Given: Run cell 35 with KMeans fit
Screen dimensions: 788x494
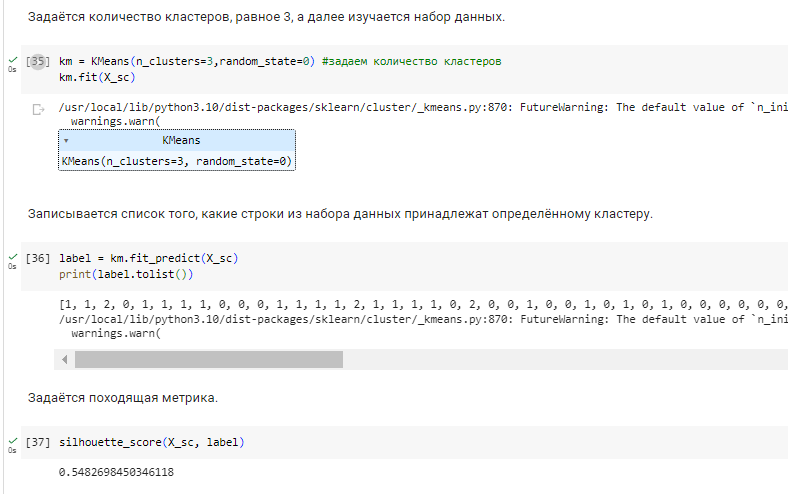Looking at the screenshot, I should click(x=38, y=61).
